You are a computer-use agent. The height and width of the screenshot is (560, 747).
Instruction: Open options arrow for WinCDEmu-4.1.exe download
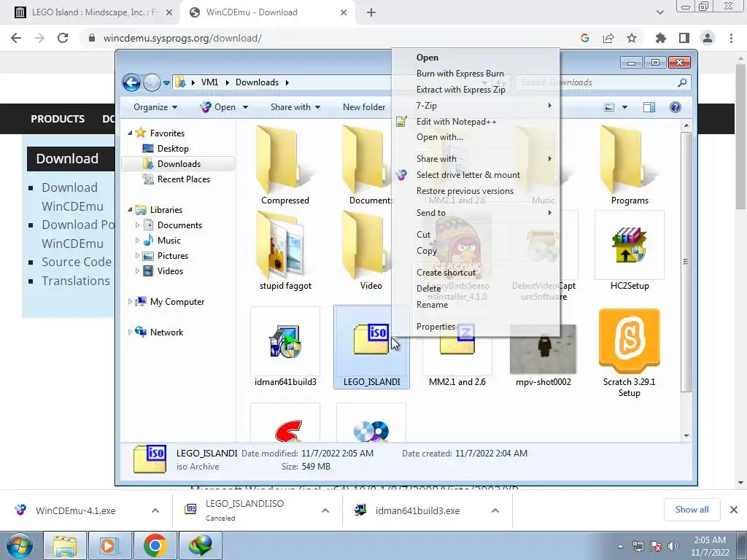[x=155, y=510]
